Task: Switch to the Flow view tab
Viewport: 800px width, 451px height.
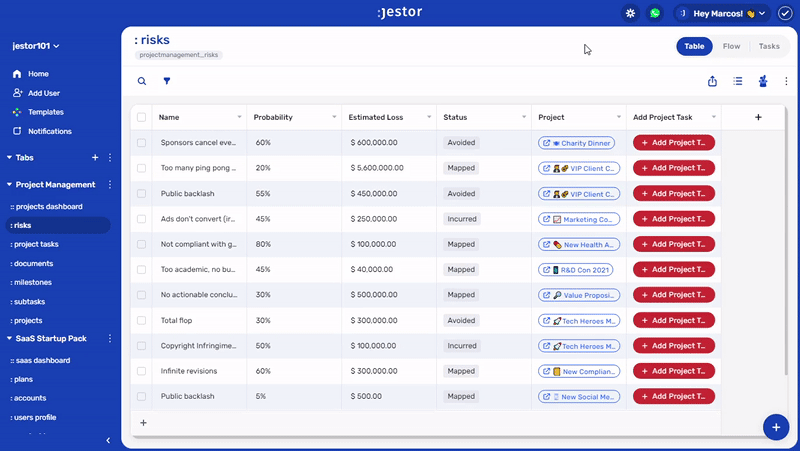Action: [731, 46]
